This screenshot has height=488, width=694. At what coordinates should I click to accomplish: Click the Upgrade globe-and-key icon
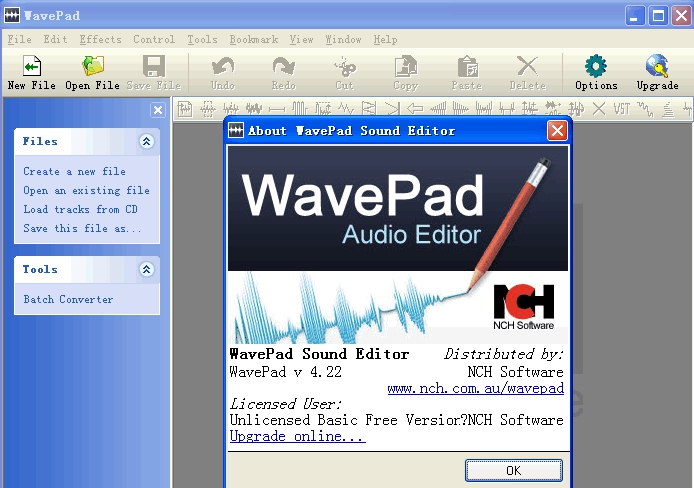pos(657,66)
